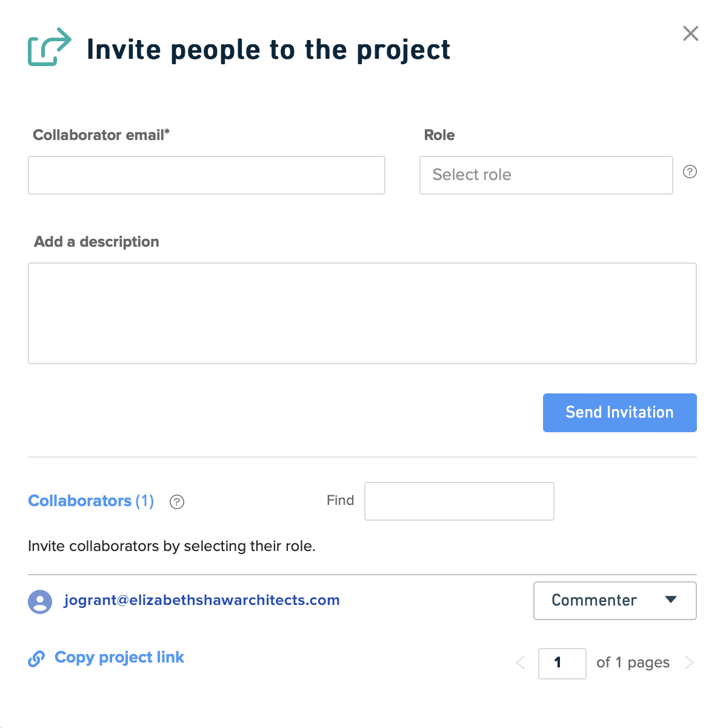The image size is (723, 728).
Task: Click the Commenter dropdown arrow
Action: (670, 599)
